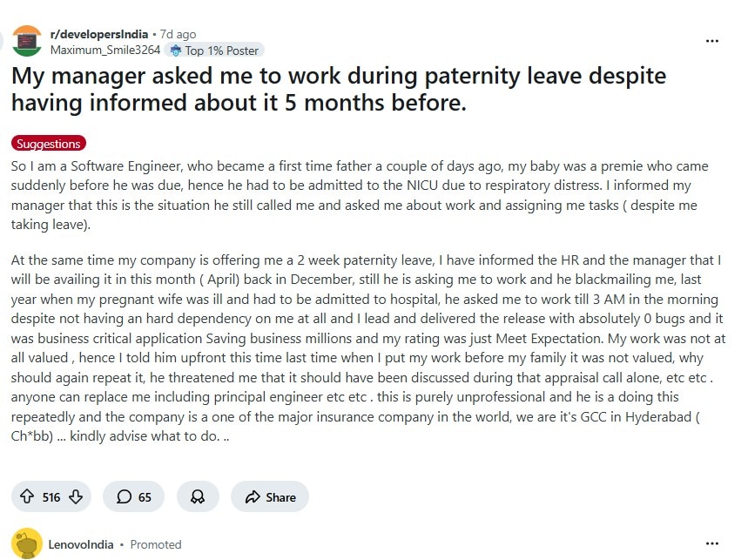The height and width of the screenshot is (560, 748).
Task: Click the Promoted label
Action: tap(156, 544)
